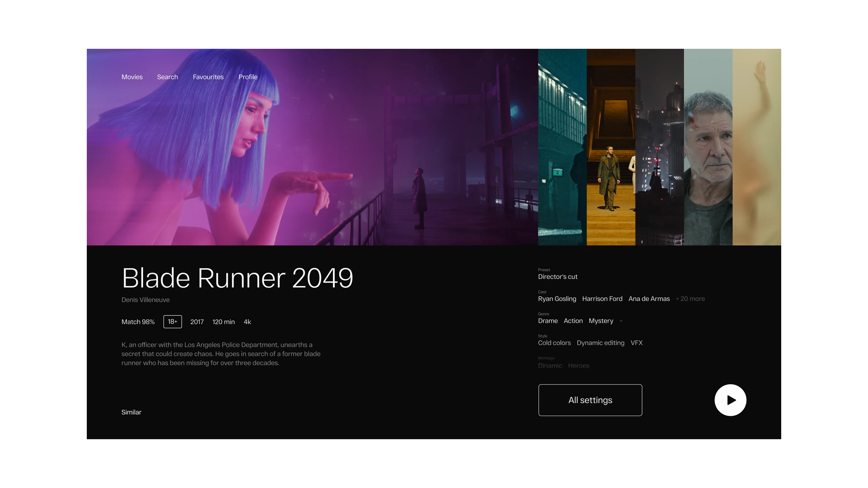Select cast member Ana de Armas
868x488 pixels.
(649, 299)
